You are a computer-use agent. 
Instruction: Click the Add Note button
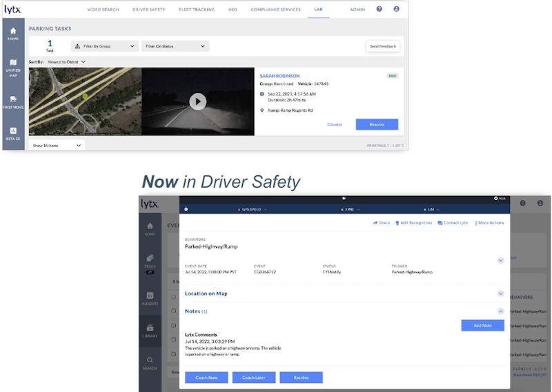pyautogui.click(x=482, y=325)
